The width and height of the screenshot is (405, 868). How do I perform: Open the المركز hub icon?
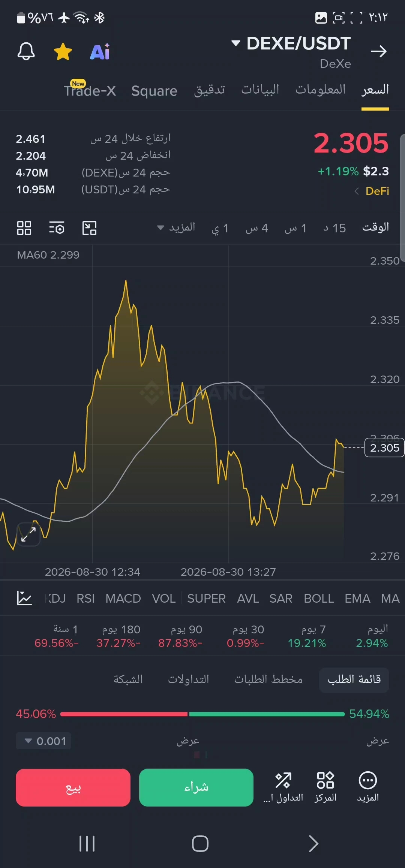[x=325, y=787]
